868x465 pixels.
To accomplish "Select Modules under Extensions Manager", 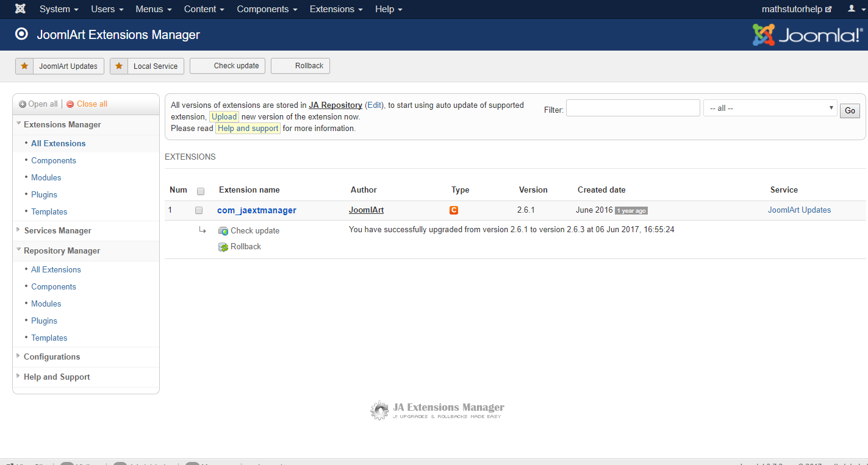I will tap(46, 178).
